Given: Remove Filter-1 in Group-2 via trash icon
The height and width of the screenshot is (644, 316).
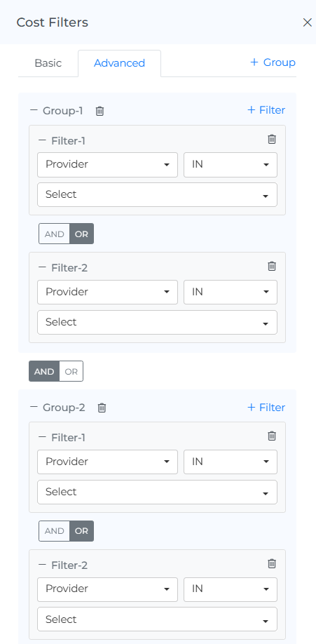Looking at the screenshot, I should (x=272, y=436).
